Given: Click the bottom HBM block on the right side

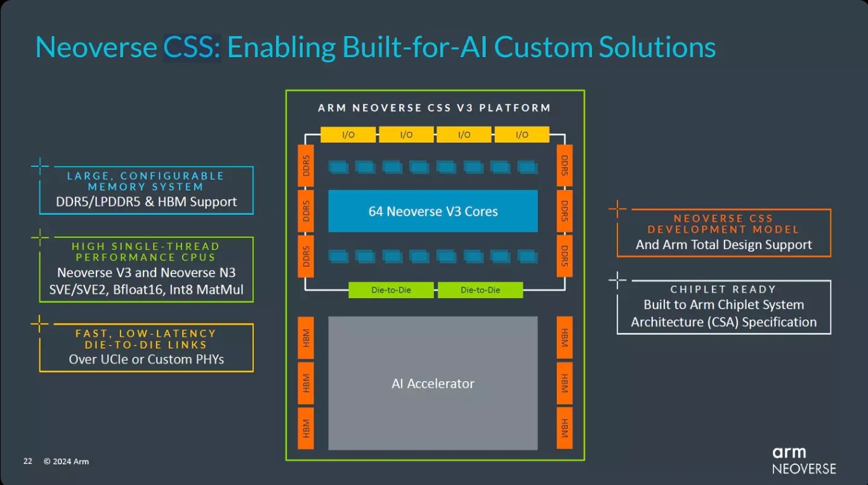Looking at the screenshot, I should pyautogui.click(x=564, y=428).
